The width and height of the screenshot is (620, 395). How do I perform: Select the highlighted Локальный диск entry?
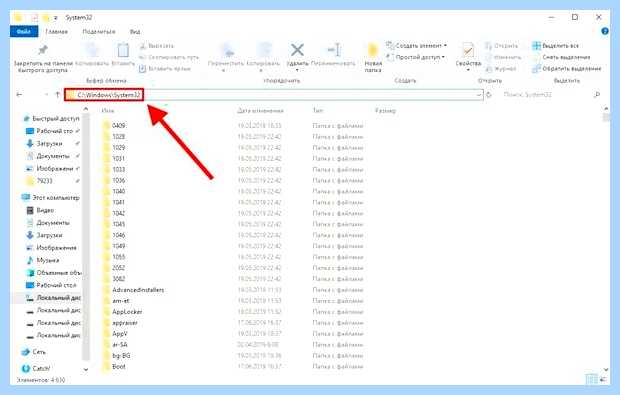[53, 297]
